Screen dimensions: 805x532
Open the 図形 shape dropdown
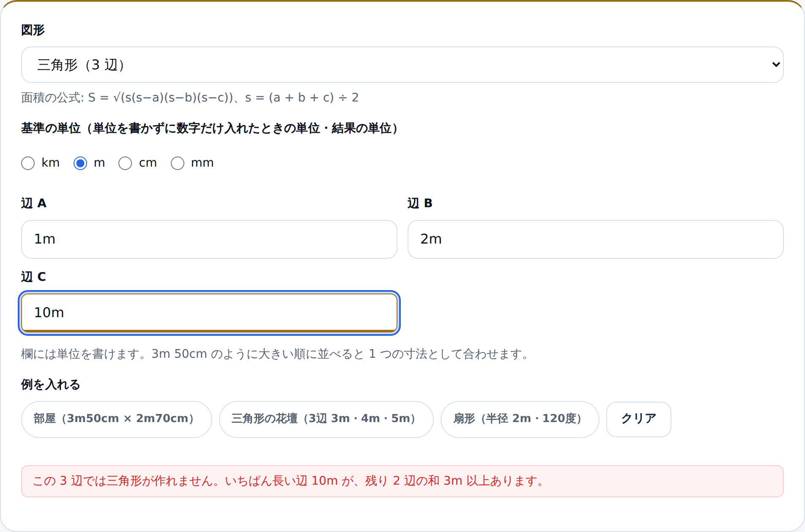[x=402, y=65]
